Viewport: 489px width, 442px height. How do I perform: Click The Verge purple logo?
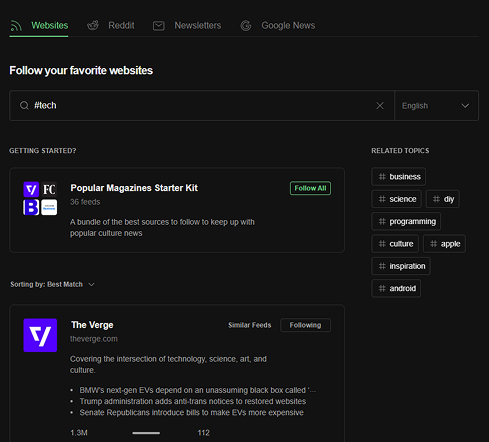click(40, 335)
